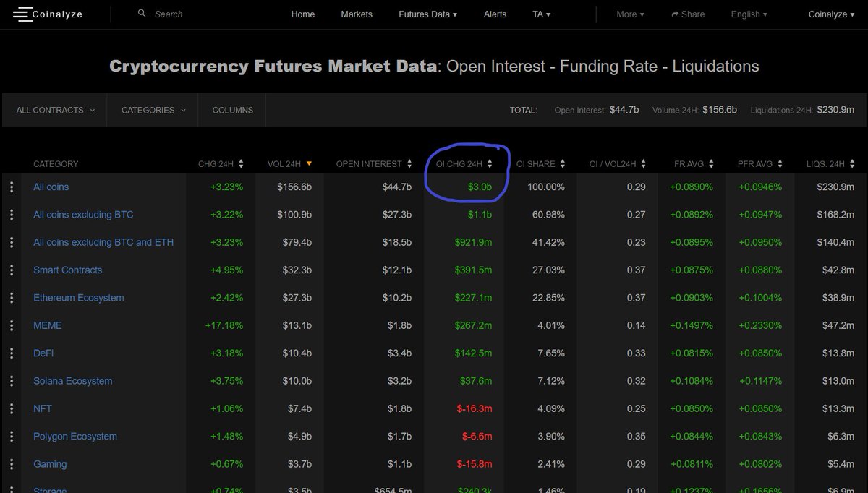The height and width of the screenshot is (493, 868).
Task: Click the +17.18% MEME change value
Action: [224, 325]
